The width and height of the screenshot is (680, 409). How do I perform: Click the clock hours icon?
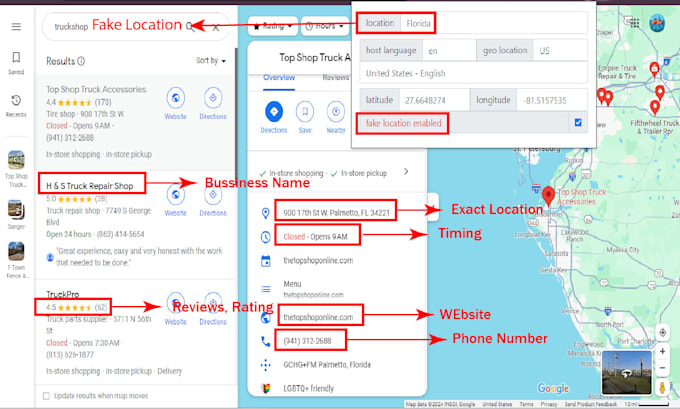(265, 237)
